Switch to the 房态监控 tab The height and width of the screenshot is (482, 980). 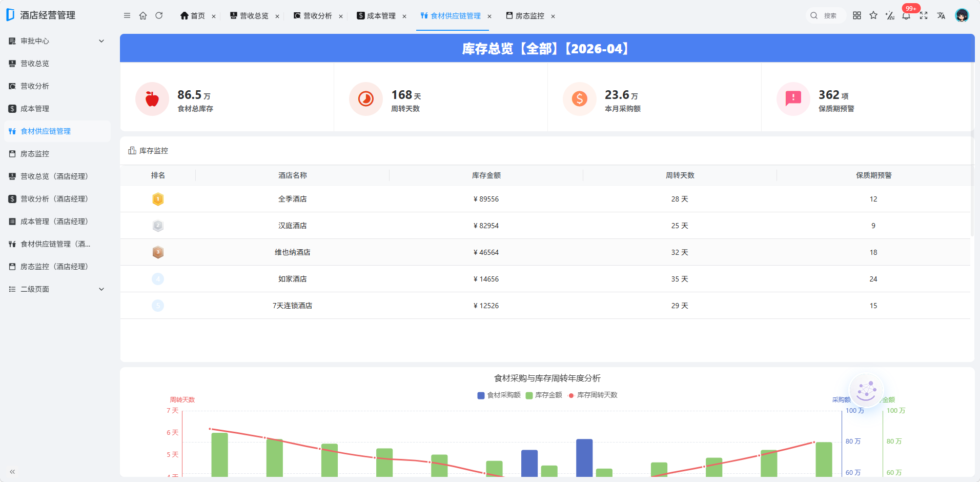point(525,16)
